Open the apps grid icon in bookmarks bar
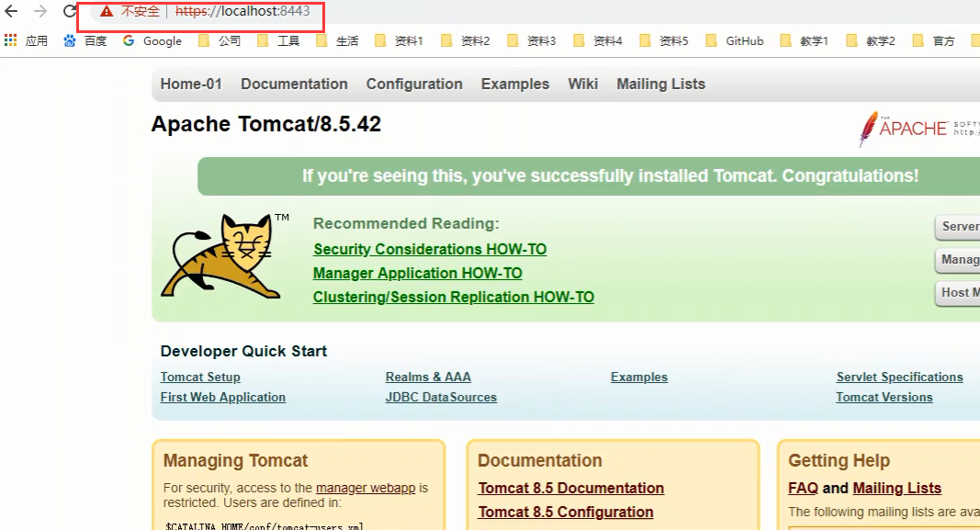The height and width of the screenshot is (530, 980). pos(11,40)
